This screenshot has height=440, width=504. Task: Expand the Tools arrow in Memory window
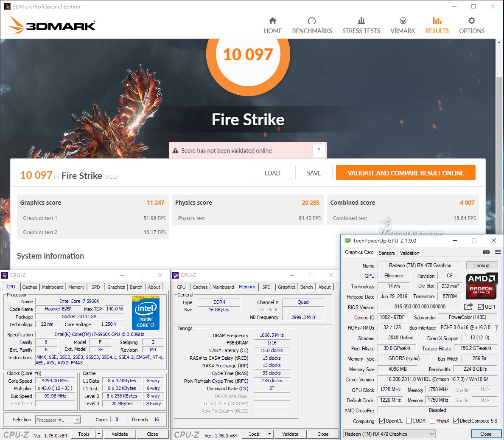point(270,434)
